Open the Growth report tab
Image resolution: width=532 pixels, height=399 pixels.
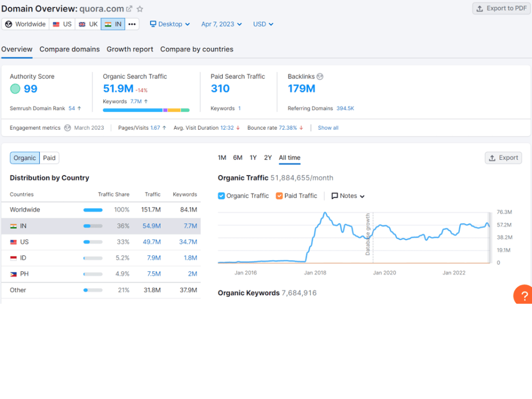click(x=130, y=49)
